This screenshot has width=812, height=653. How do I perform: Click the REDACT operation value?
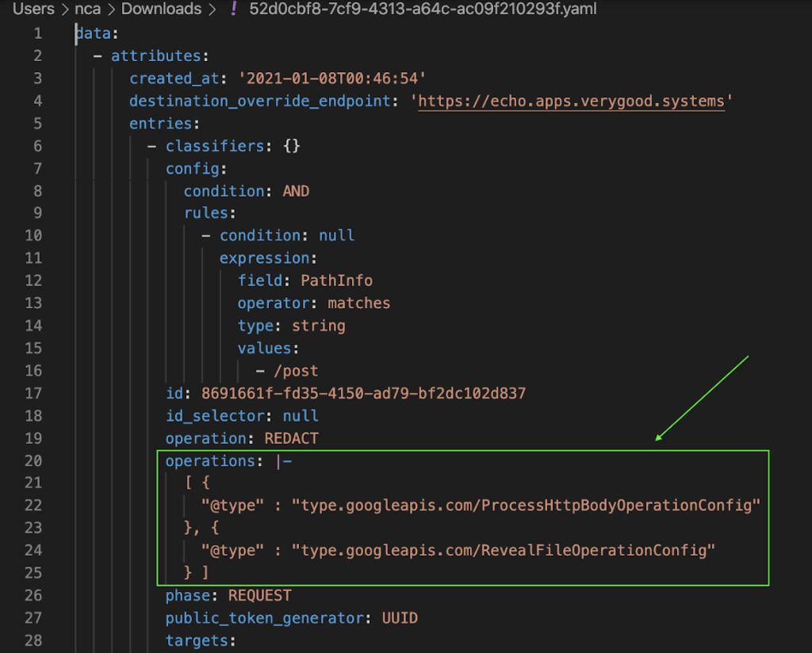[x=292, y=438]
